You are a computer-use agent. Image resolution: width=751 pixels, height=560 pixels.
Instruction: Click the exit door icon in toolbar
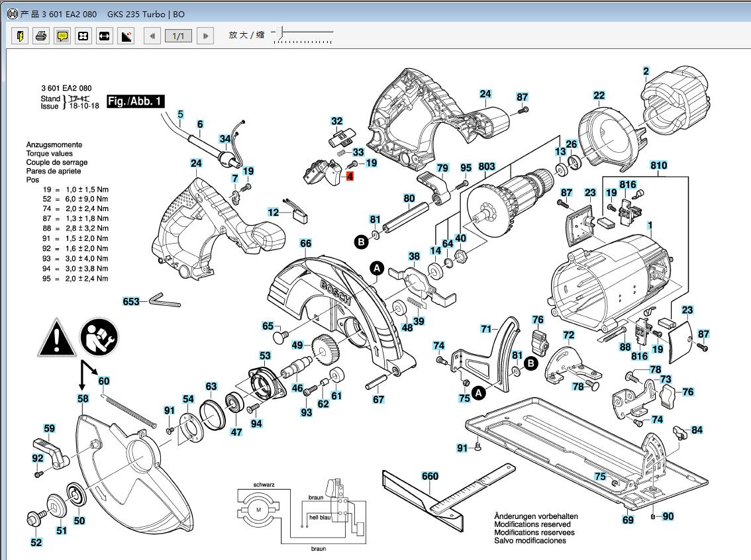(x=20, y=36)
